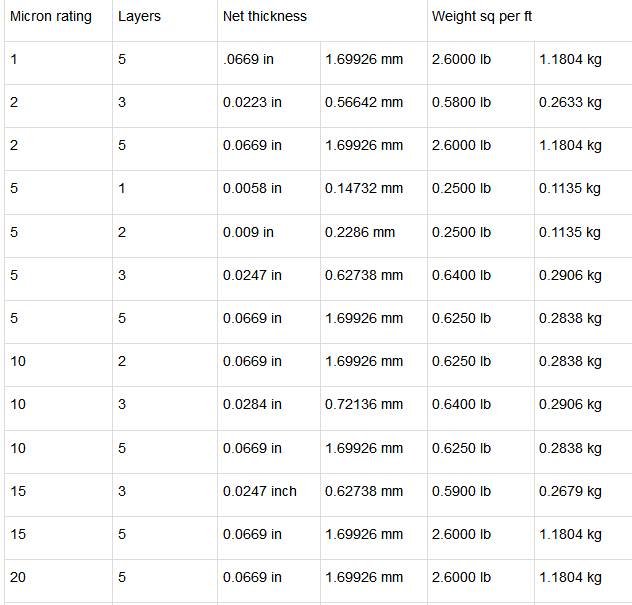
Task: Click the 0.2286 mm cell
Action: pyautogui.click(x=360, y=232)
